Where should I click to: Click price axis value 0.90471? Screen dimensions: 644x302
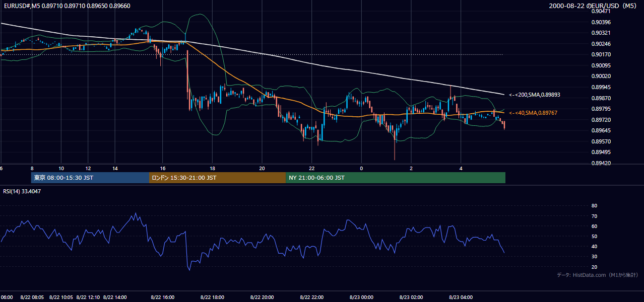pyautogui.click(x=601, y=11)
